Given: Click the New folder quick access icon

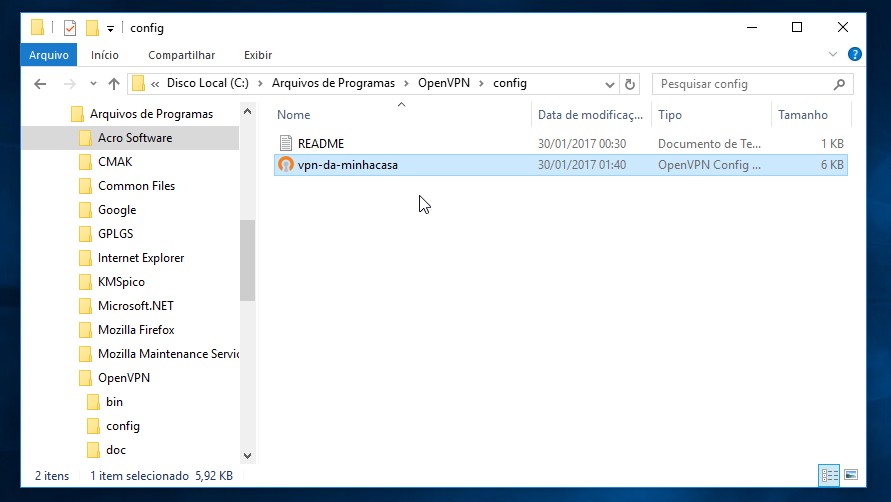Looking at the screenshot, I should [x=92, y=28].
